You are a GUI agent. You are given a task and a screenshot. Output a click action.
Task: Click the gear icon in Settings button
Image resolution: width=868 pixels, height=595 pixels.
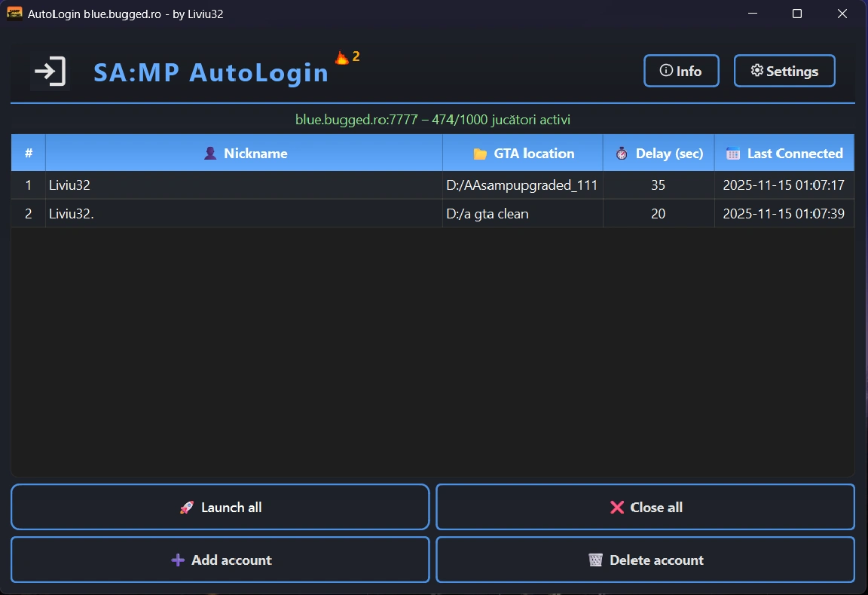757,71
